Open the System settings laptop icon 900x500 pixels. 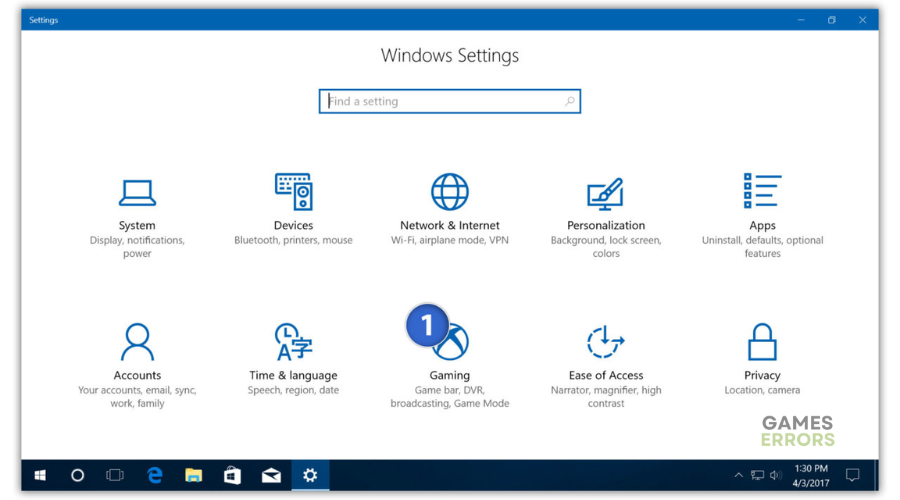tap(137, 192)
